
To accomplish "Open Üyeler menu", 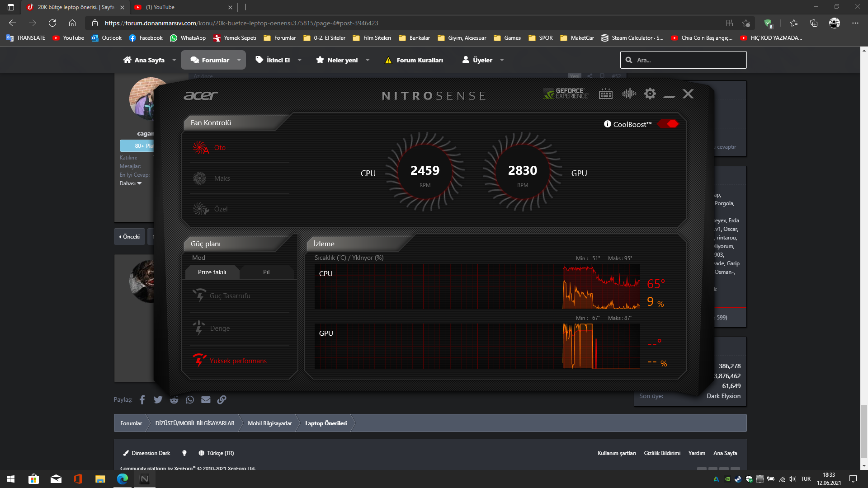I will (477, 60).
